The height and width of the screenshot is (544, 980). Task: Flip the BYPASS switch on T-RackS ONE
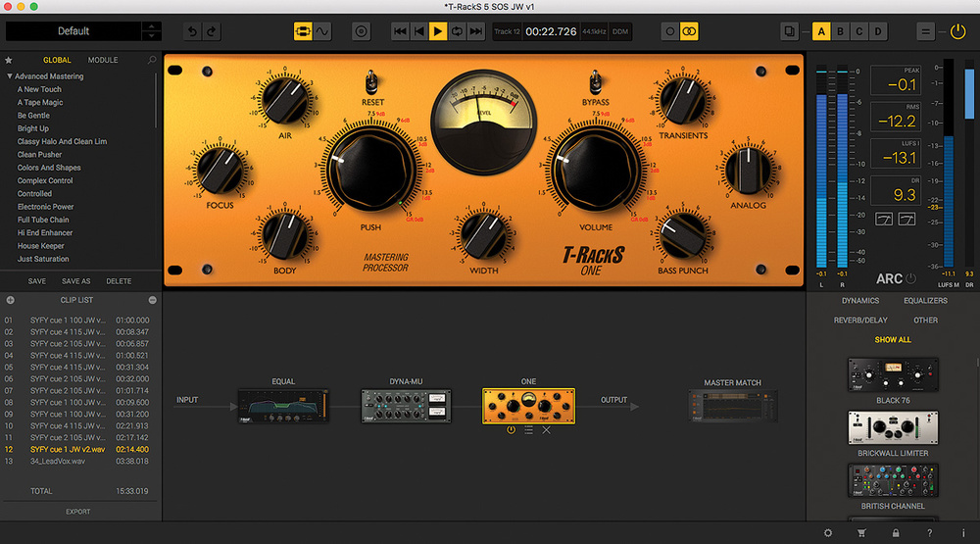(595, 82)
